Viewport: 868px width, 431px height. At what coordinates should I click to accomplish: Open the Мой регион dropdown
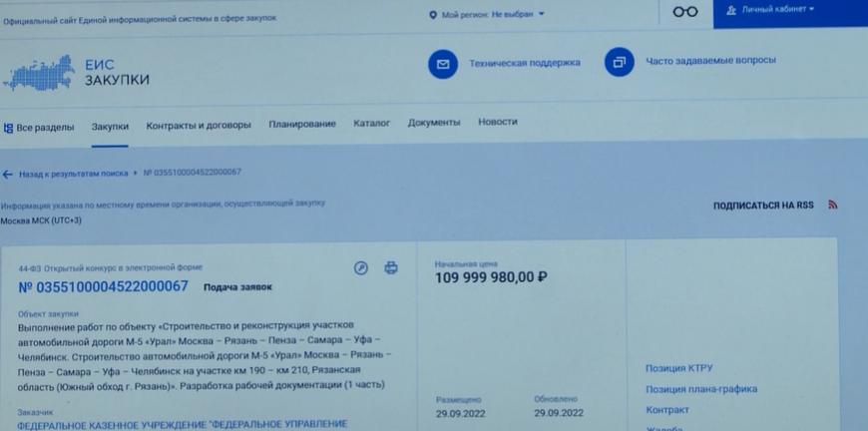click(487, 14)
